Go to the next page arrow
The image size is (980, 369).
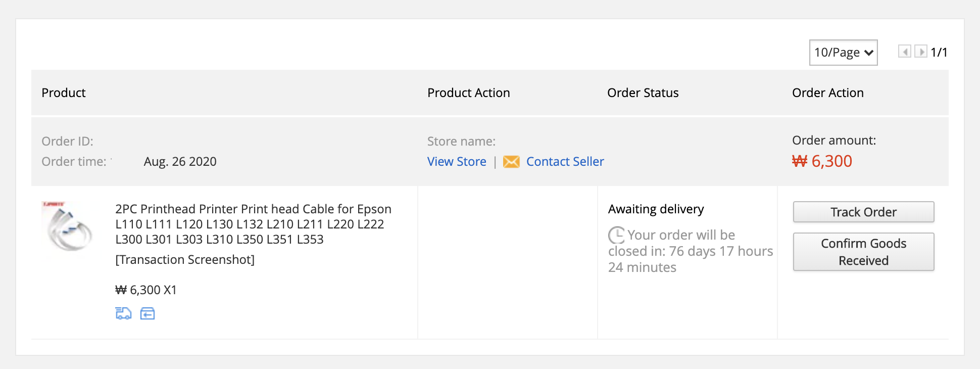pos(921,52)
